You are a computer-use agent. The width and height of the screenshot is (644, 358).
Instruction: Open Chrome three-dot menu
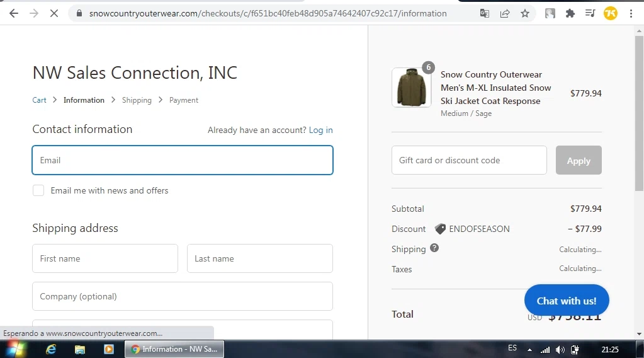pyautogui.click(x=631, y=14)
